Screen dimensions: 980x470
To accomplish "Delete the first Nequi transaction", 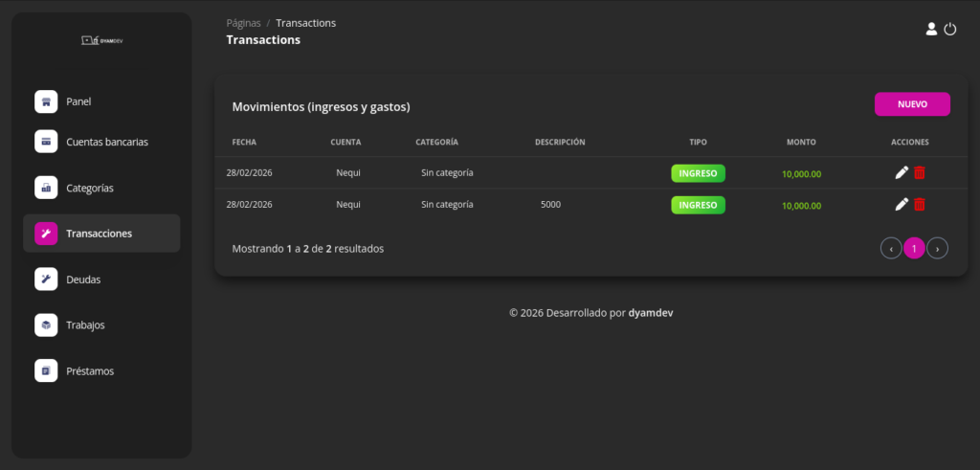I will 920,172.
